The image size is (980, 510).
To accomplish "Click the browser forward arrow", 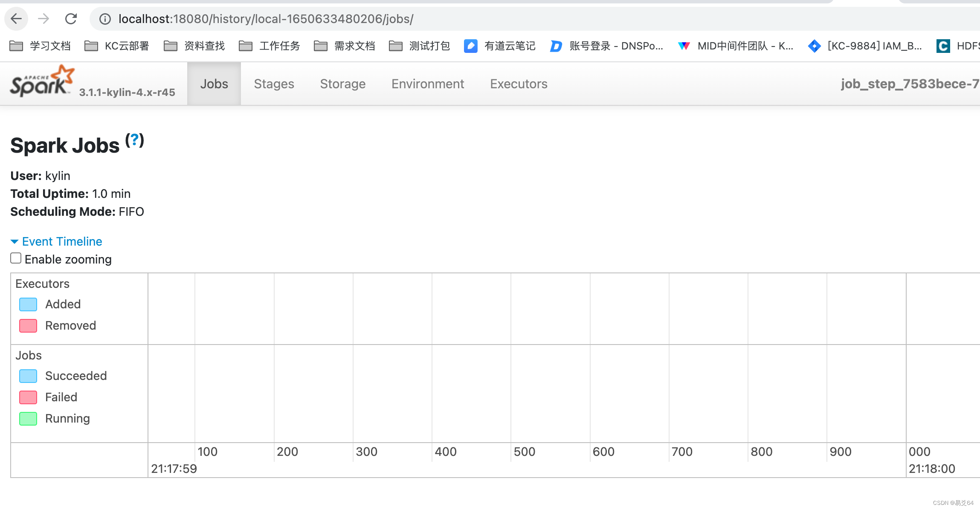I will [x=43, y=19].
